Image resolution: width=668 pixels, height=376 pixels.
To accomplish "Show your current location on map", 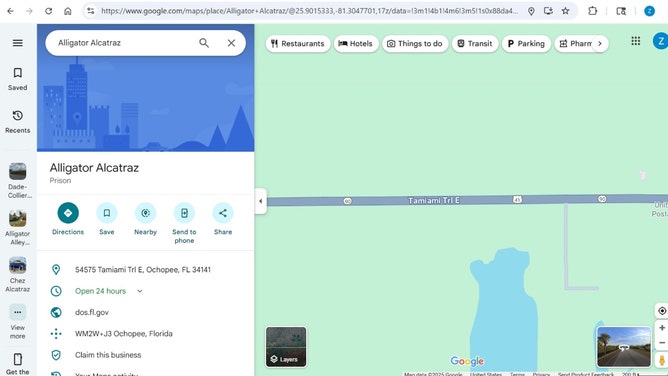I will pos(662,311).
